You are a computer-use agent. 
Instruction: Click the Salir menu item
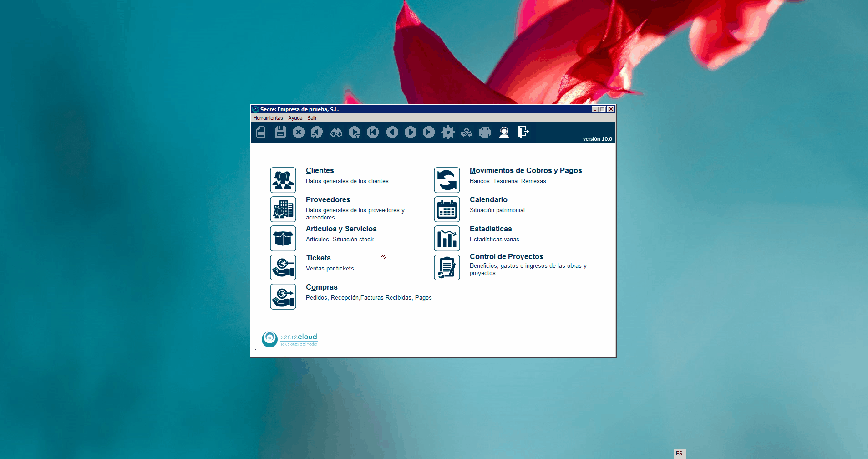[312, 118]
